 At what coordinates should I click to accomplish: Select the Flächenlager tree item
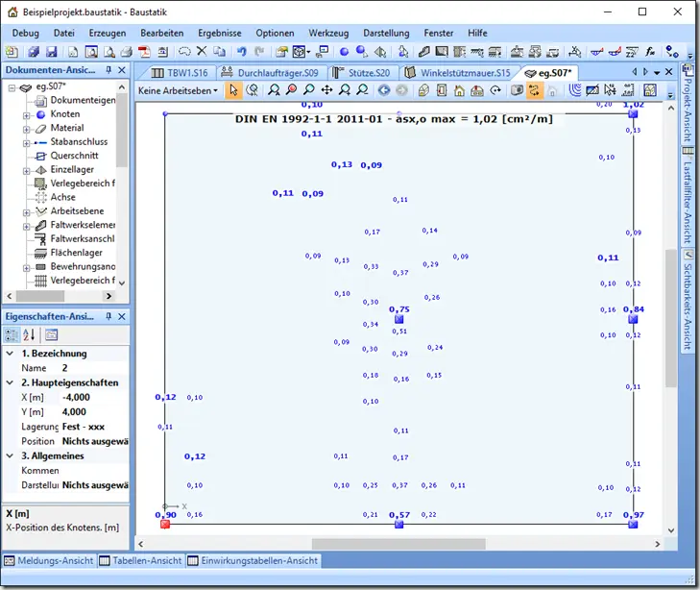[x=76, y=253]
